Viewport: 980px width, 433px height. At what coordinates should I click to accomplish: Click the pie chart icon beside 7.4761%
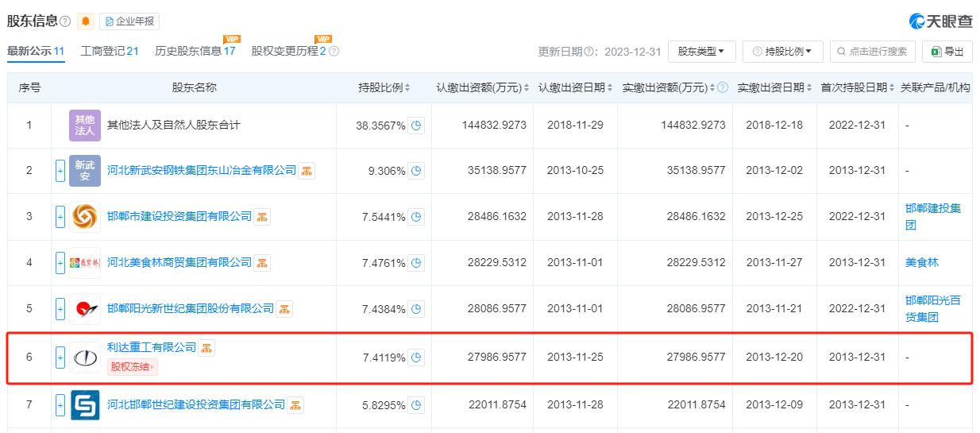click(x=416, y=262)
